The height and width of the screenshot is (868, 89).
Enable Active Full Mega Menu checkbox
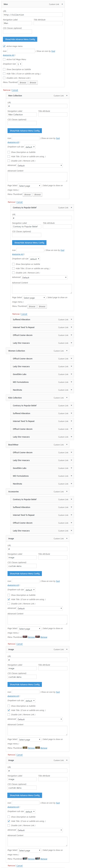tap(4, 59)
